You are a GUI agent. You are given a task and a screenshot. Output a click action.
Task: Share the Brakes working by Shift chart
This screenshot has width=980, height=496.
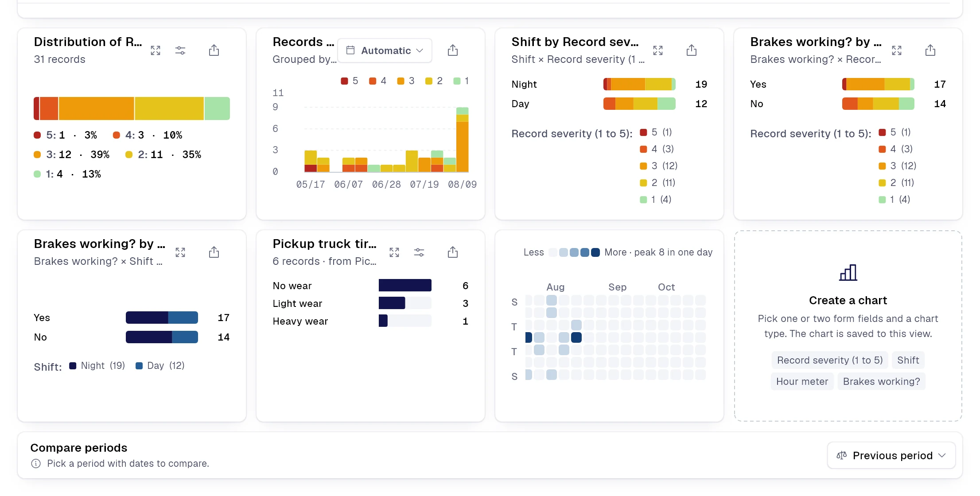pos(214,252)
